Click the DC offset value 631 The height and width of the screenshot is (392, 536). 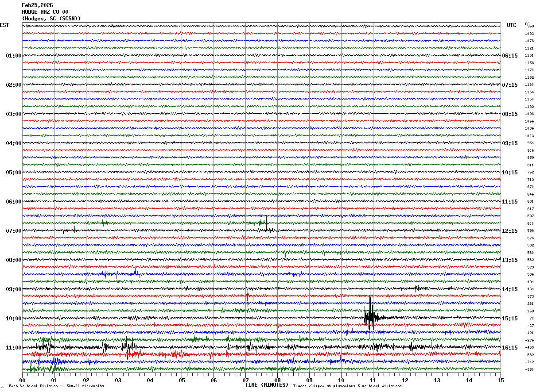tap(531, 202)
